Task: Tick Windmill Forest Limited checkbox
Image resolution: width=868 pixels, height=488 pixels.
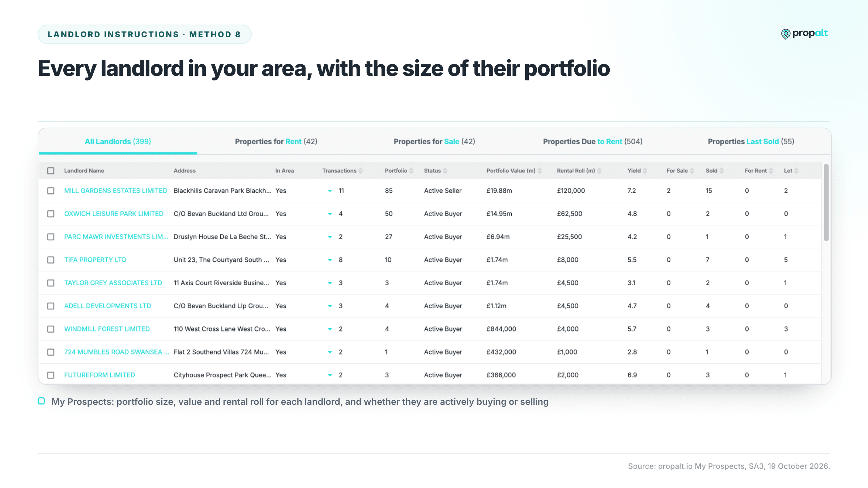Action: pyautogui.click(x=51, y=329)
